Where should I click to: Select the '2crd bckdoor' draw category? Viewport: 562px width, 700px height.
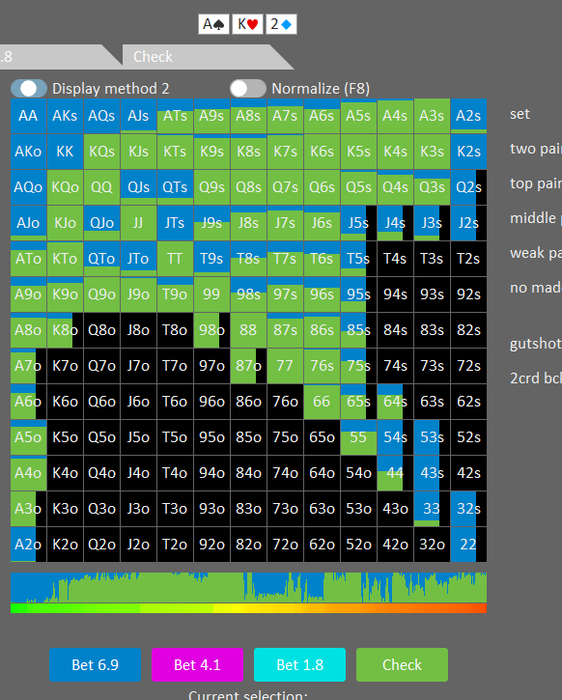[536, 378]
